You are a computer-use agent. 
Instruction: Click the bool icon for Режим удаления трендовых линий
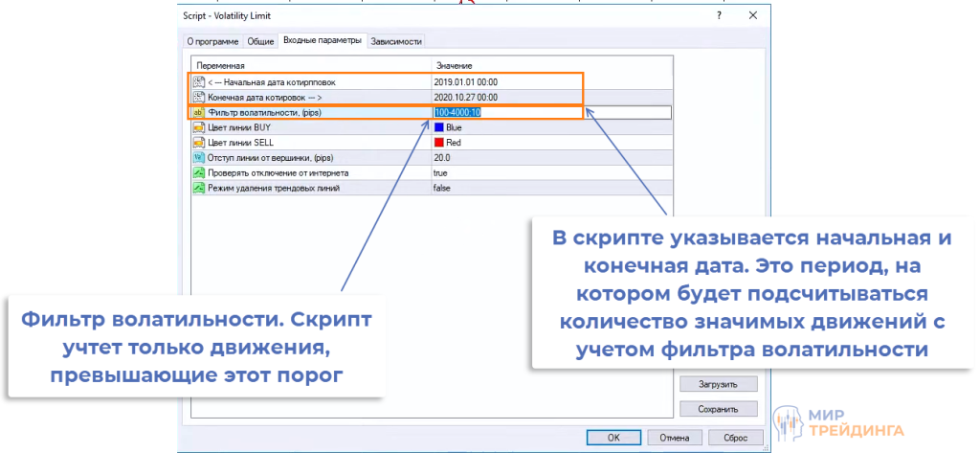pyautogui.click(x=199, y=189)
